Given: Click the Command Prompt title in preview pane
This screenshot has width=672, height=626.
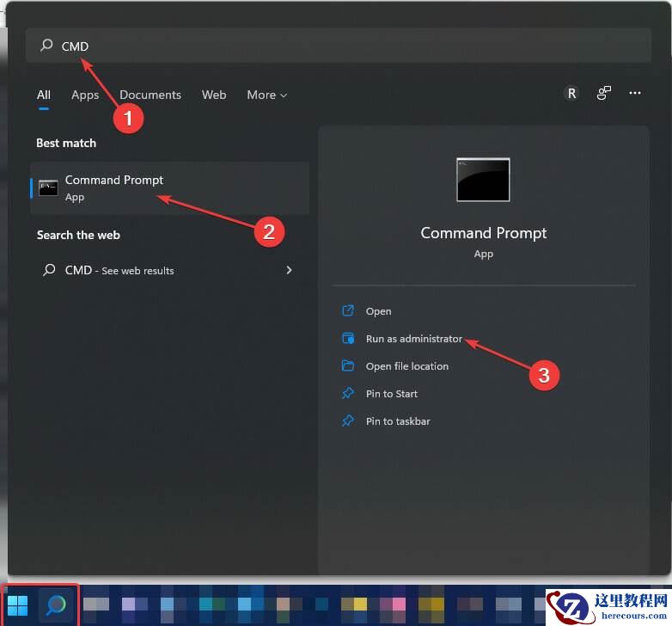Looking at the screenshot, I should pyautogui.click(x=484, y=233).
